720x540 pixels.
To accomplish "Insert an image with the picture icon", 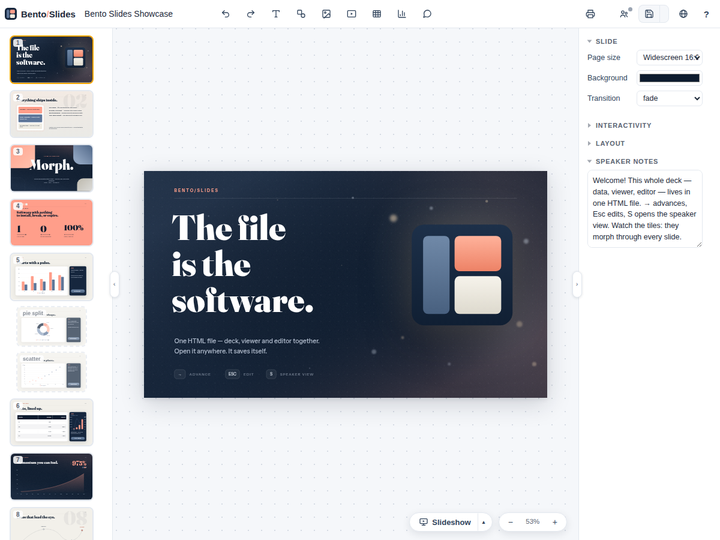I will pyautogui.click(x=326, y=14).
